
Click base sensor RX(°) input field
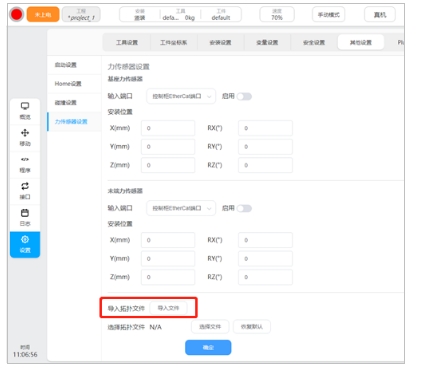[x=265, y=128]
